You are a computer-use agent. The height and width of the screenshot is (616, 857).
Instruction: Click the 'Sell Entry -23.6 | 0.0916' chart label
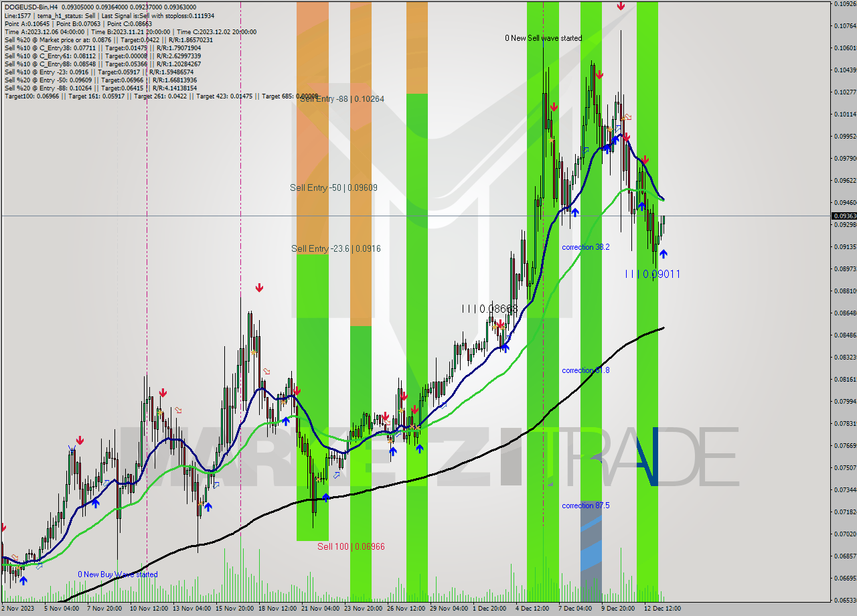pos(335,248)
